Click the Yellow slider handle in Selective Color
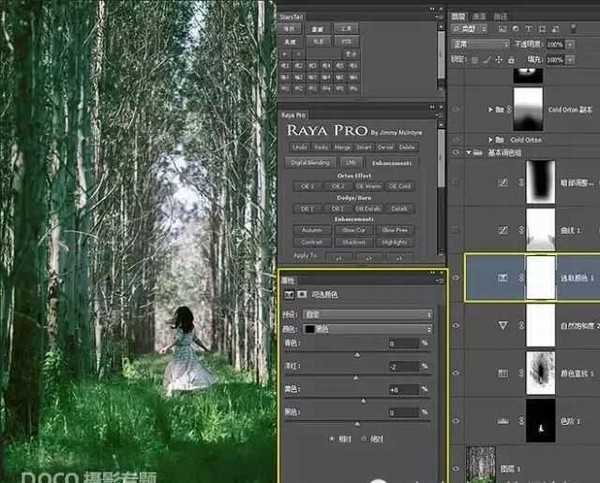This screenshot has width=600, height=483. tap(363, 401)
